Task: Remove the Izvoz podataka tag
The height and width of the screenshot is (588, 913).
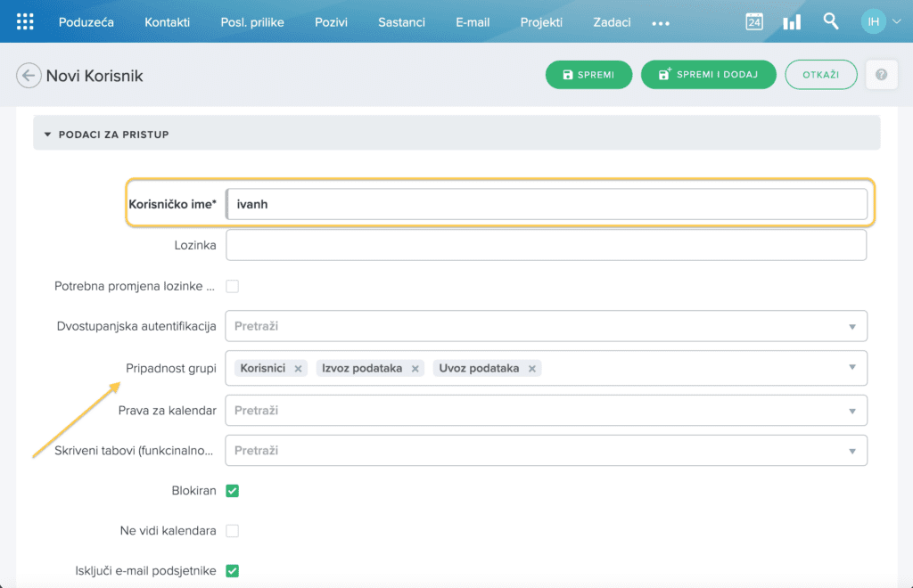Action: pos(415,367)
